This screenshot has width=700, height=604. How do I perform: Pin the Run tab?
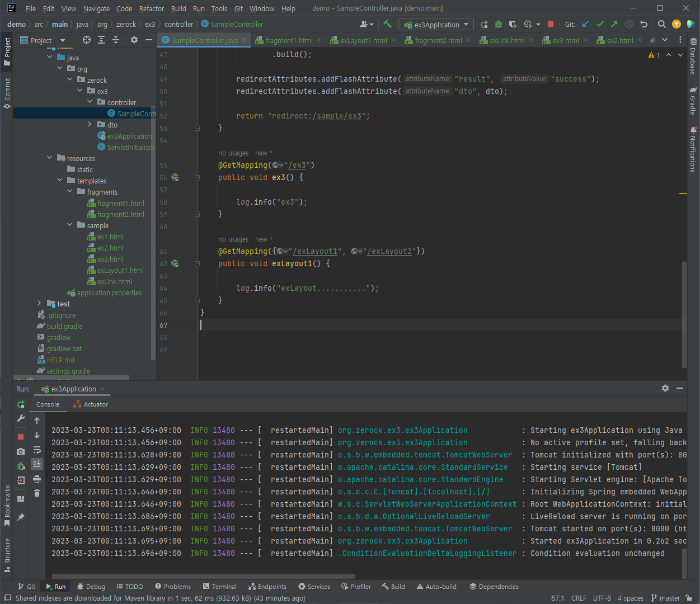[21, 517]
